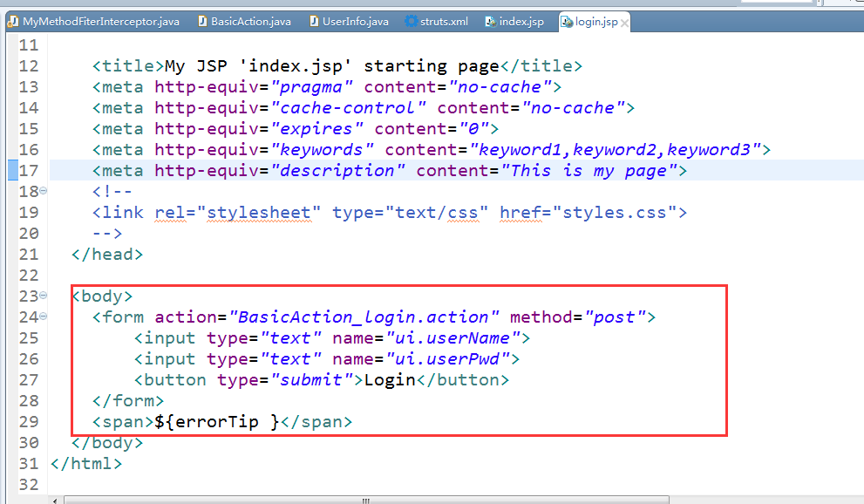Click the ${errorTip } expression
864x504 pixels.
[x=217, y=422]
